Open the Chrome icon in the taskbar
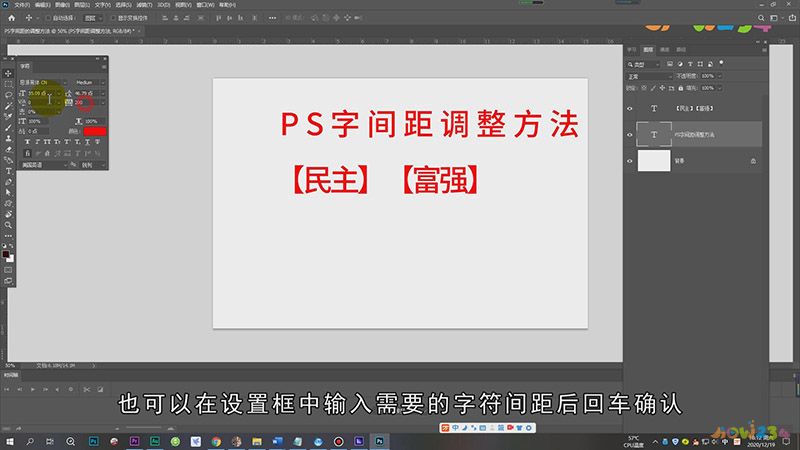Viewport: 800px width, 450px height. pos(216,441)
